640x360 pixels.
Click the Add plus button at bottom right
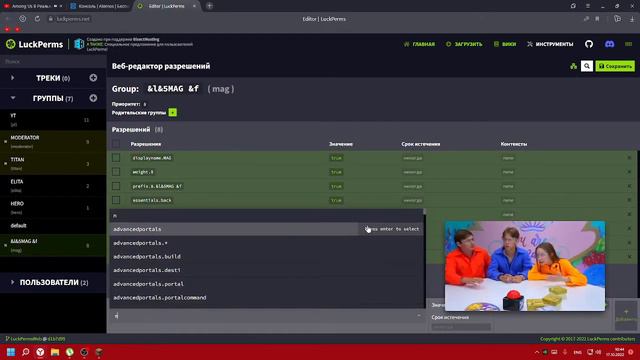click(x=626, y=315)
